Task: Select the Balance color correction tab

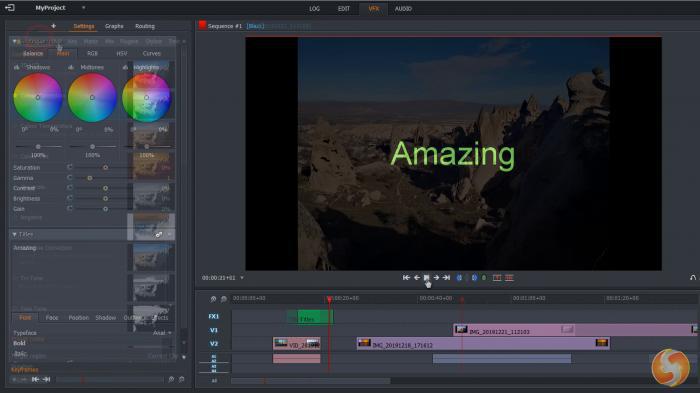Action: point(33,53)
